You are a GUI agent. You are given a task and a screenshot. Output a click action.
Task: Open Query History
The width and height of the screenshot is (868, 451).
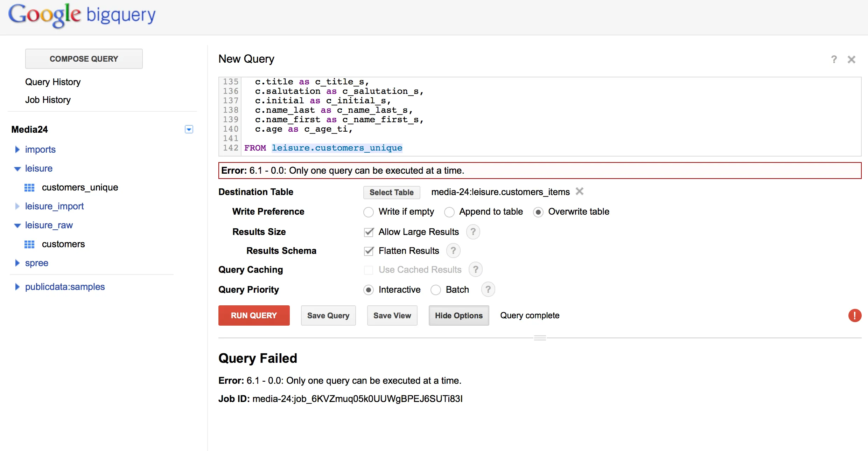pos(53,82)
